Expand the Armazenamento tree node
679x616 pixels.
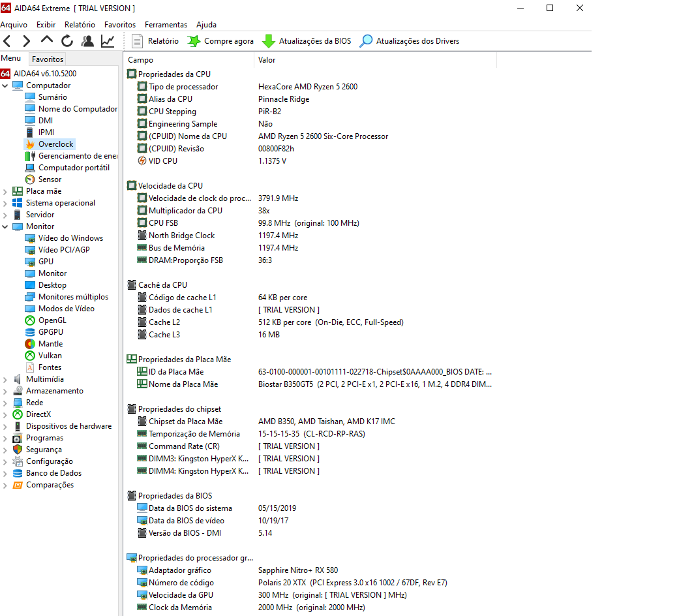(5, 391)
